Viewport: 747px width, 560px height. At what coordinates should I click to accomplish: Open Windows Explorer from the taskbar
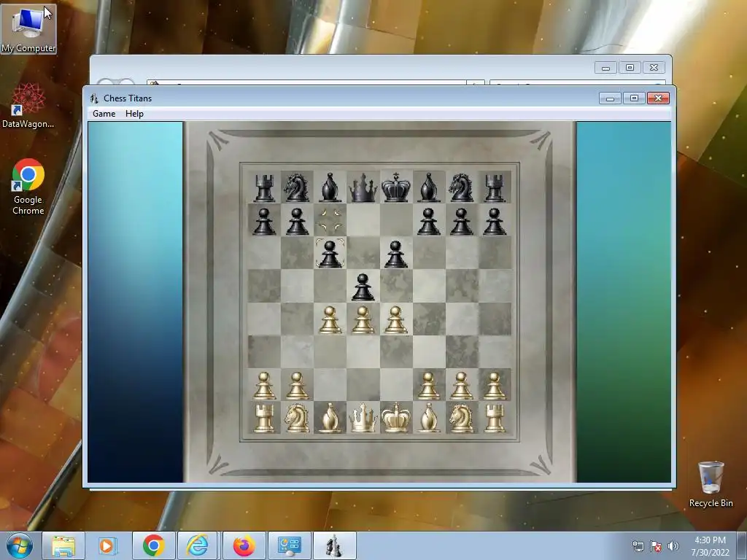(63, 545)
